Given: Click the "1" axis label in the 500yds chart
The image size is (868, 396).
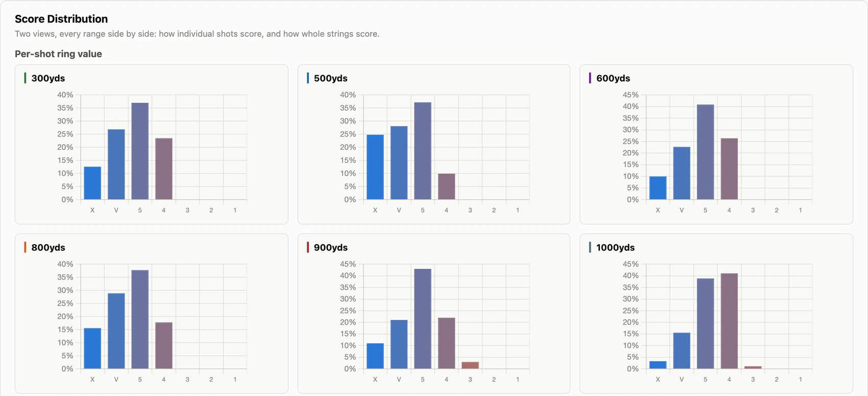Looking at the screenshot, I should (518, 211).
